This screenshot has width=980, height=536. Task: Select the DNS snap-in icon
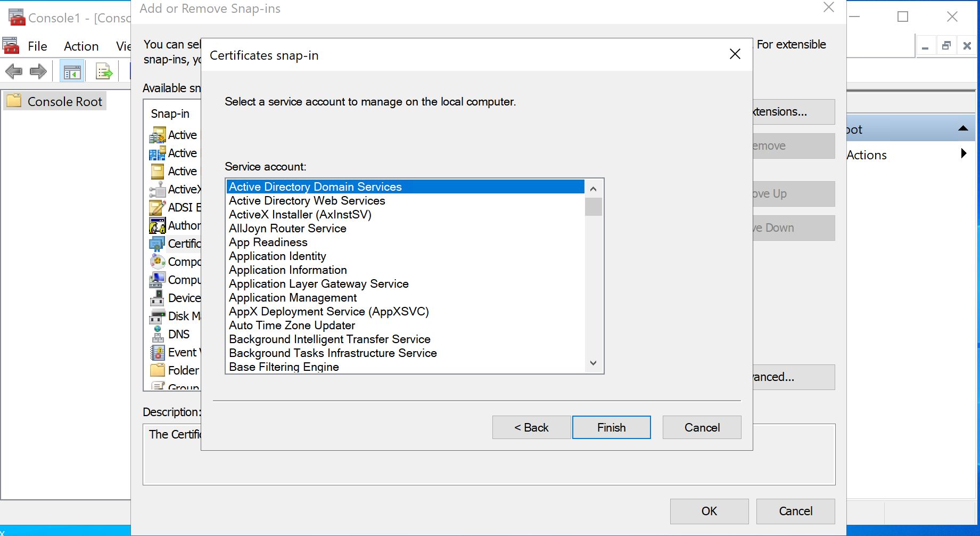[x=158, y=335]
